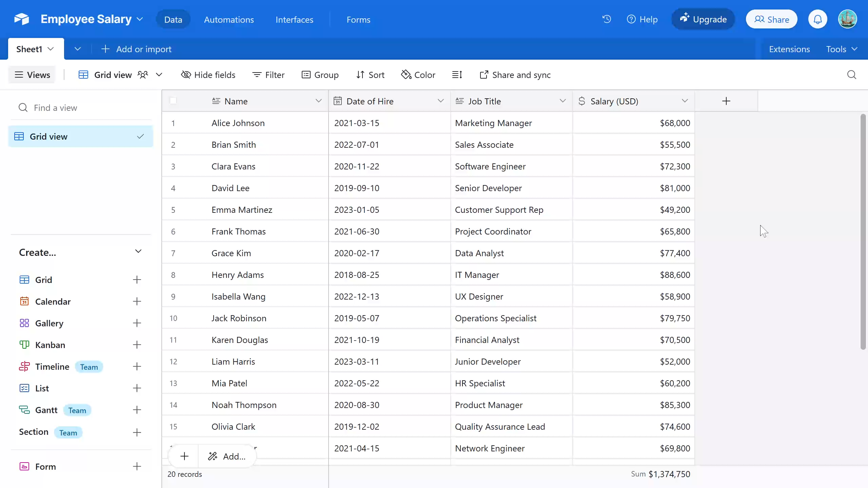Select the Grid view in sidebar
This screenshot has width=868, height=488.
click(x=80, y=137)
